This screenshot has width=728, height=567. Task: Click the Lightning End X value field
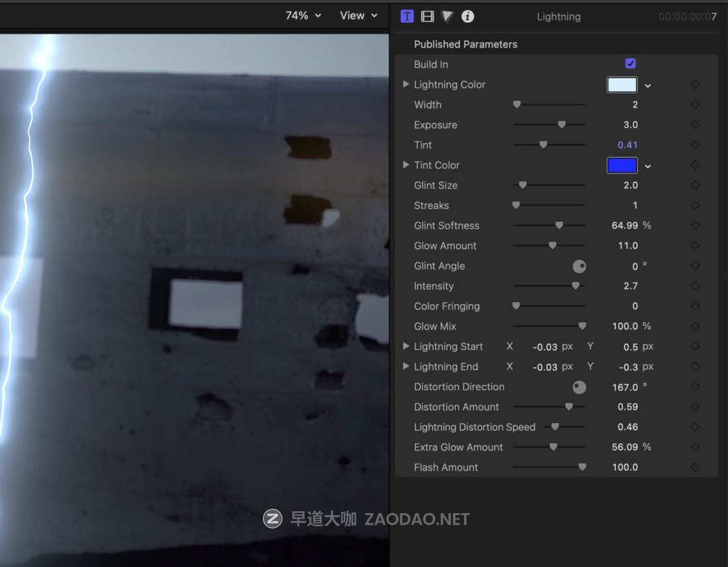pyautogui.click(x=545, y=367)
